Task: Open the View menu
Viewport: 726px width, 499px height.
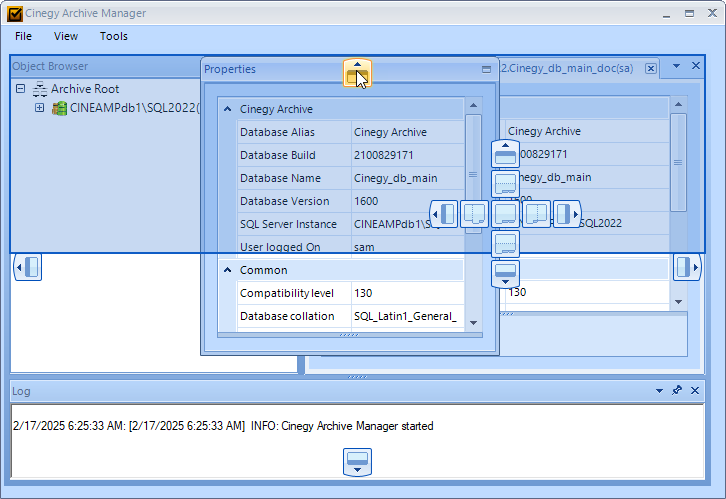Action: coord(66,36)
